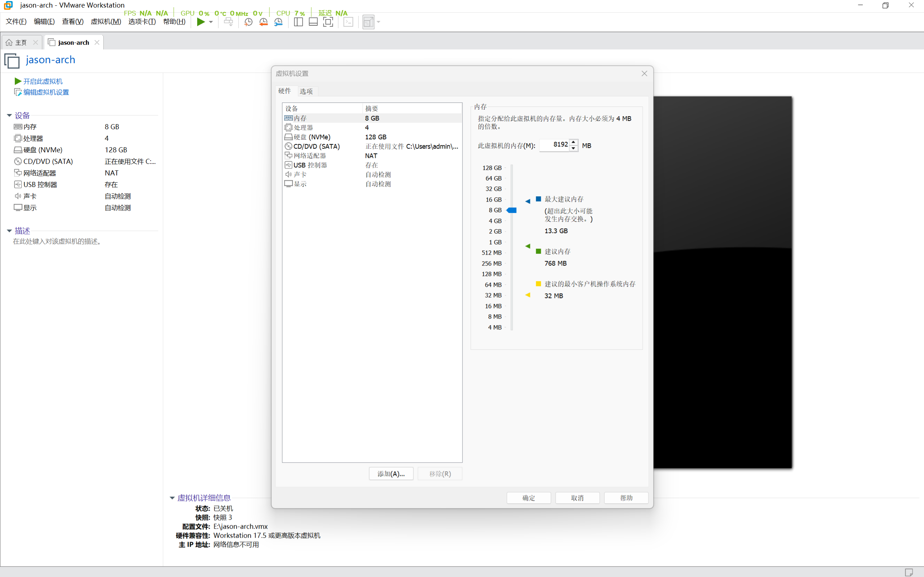Select 网络适配器 in settings dialog
This screenshot has width=924, height=577.
(x=372, y=156)
